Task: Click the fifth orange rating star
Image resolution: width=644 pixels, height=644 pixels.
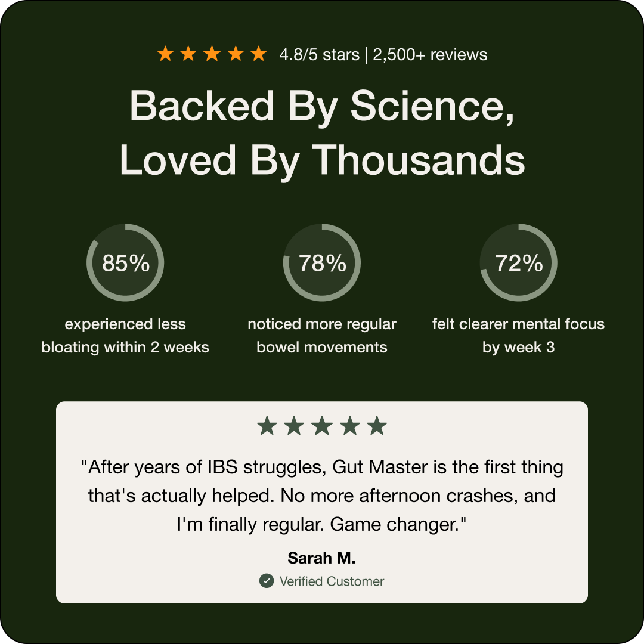Action: pyautogui.click(x=258, y=55)
